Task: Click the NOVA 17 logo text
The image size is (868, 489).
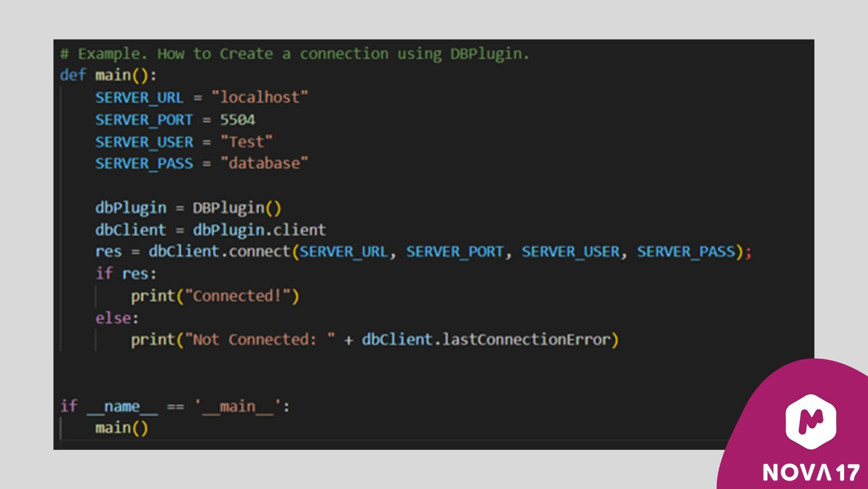Action: pos(811,472)
